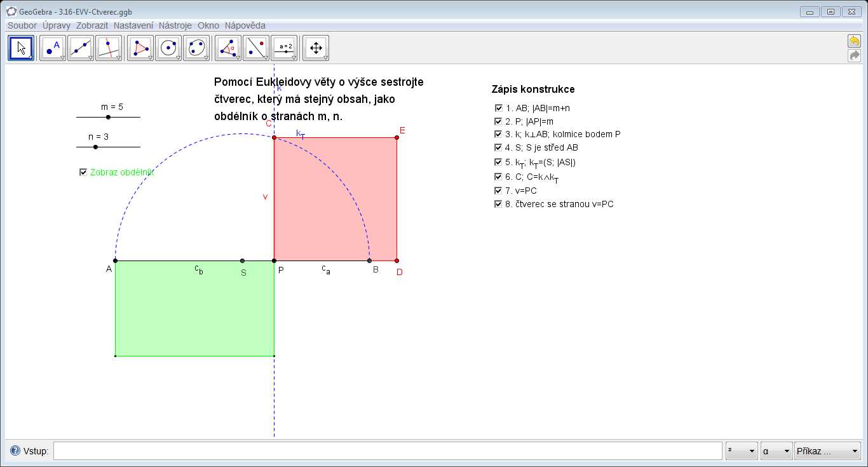Screen dimensions: 868x467
Task: Open the Nástroje menu
Action: pyautogui.click(x=175, y=25)
